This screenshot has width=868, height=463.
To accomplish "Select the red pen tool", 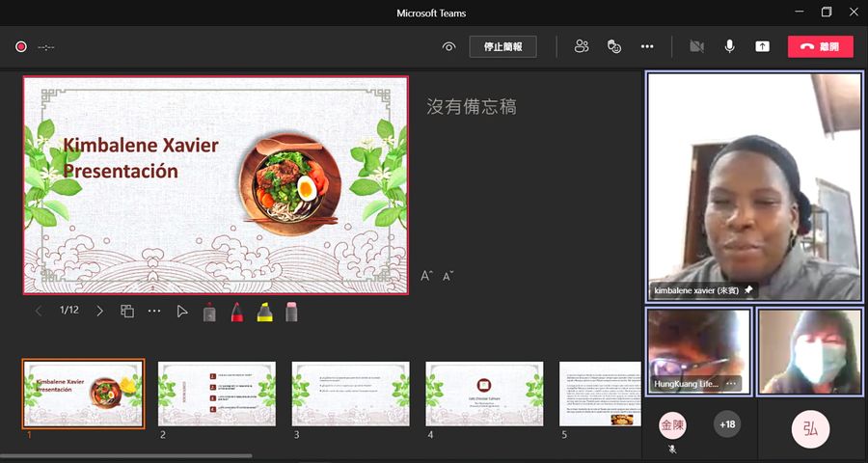I will coord(236,312).
